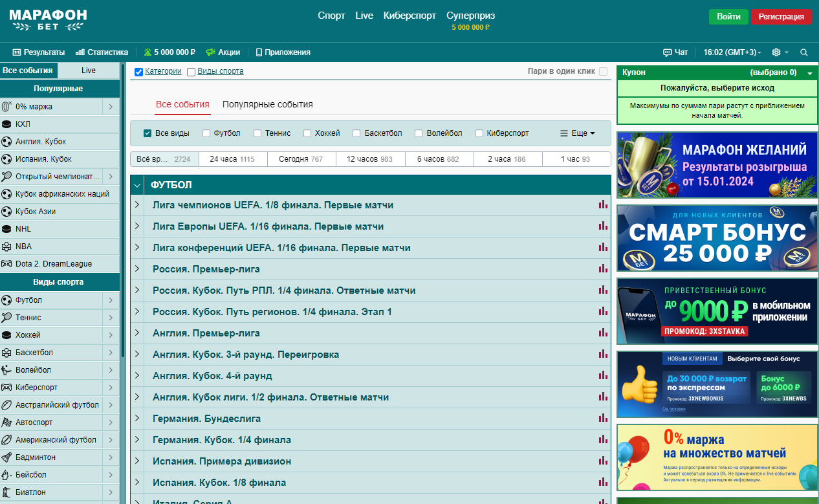Switch to Популярные события tab
819x504 pixels.
tap(268, 104)
